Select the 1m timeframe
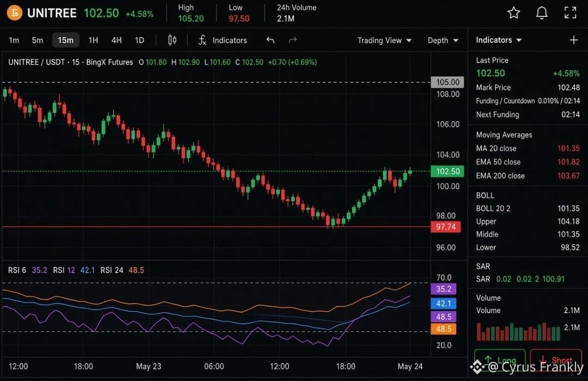Viewport: 588px width, 381px height. (14, 40)
